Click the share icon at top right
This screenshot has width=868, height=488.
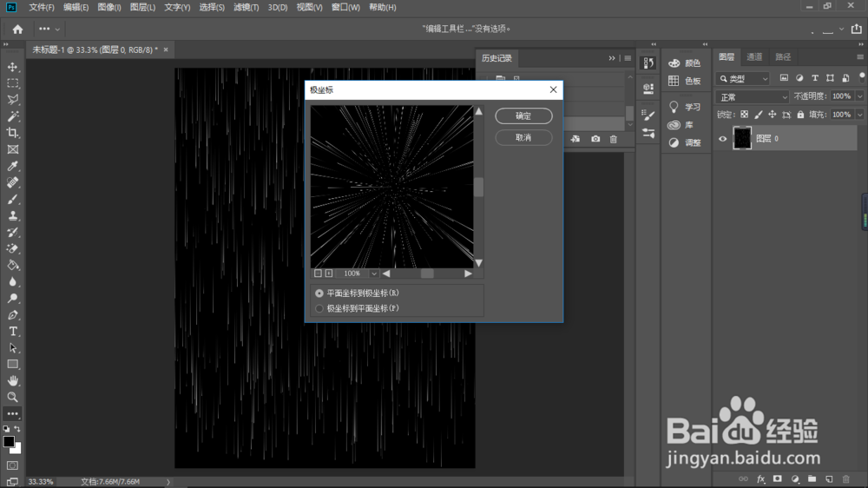(857, 29)
